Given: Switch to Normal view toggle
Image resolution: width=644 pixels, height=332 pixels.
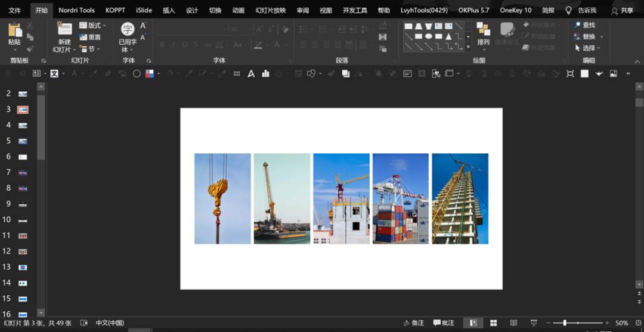Looking at the screenshot, I should click(x=473, y=323).
